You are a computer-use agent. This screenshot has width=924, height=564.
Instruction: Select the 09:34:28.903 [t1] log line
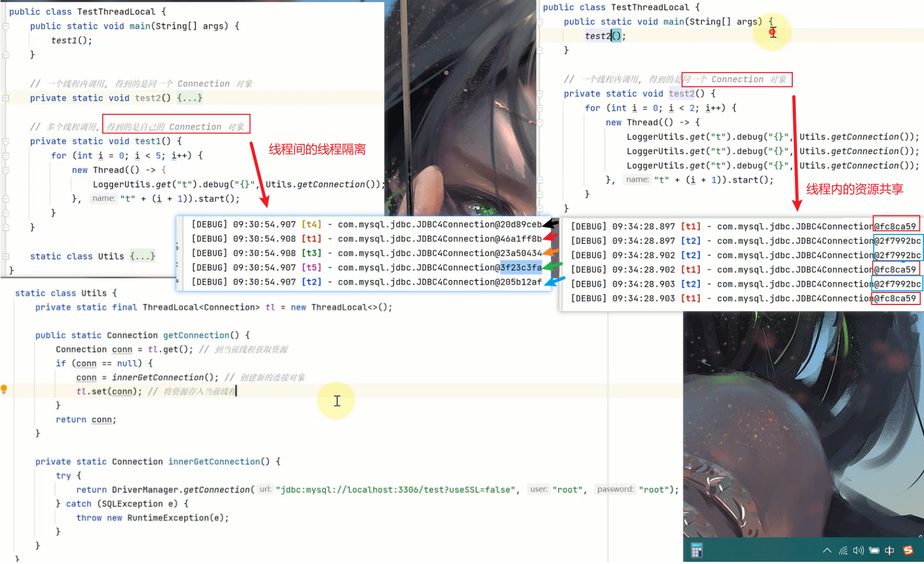743,298
